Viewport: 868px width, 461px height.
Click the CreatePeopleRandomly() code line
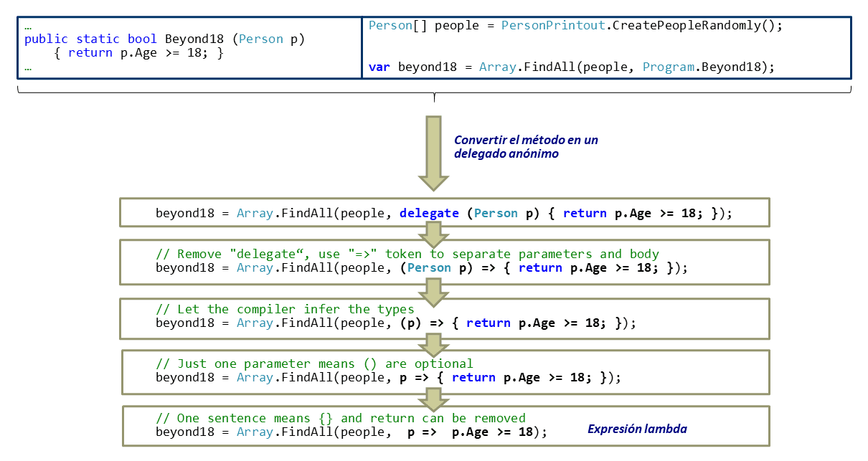[x=575, y=25]
